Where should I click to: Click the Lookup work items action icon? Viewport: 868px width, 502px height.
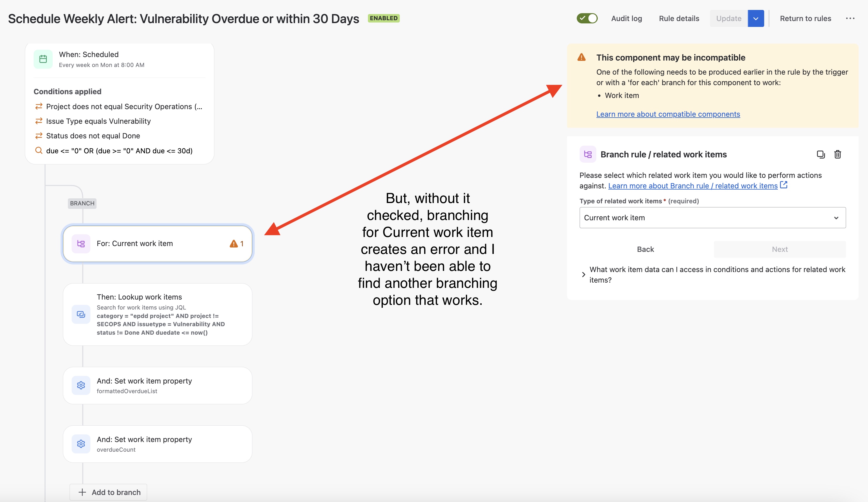81,314
